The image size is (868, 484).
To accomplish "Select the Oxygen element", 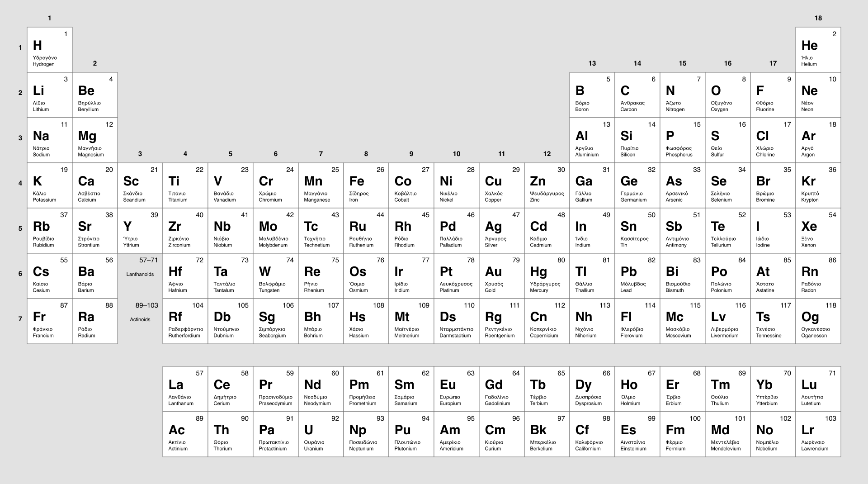I will 728,95.
